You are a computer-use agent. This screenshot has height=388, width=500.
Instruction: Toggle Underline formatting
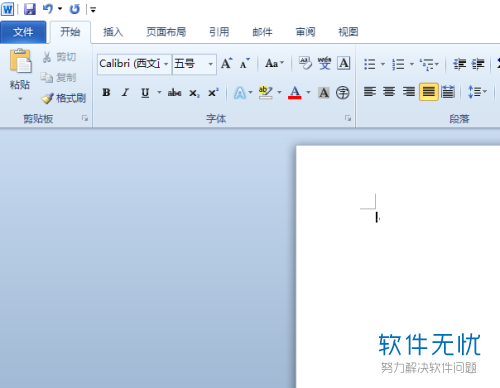pos(145,92)
